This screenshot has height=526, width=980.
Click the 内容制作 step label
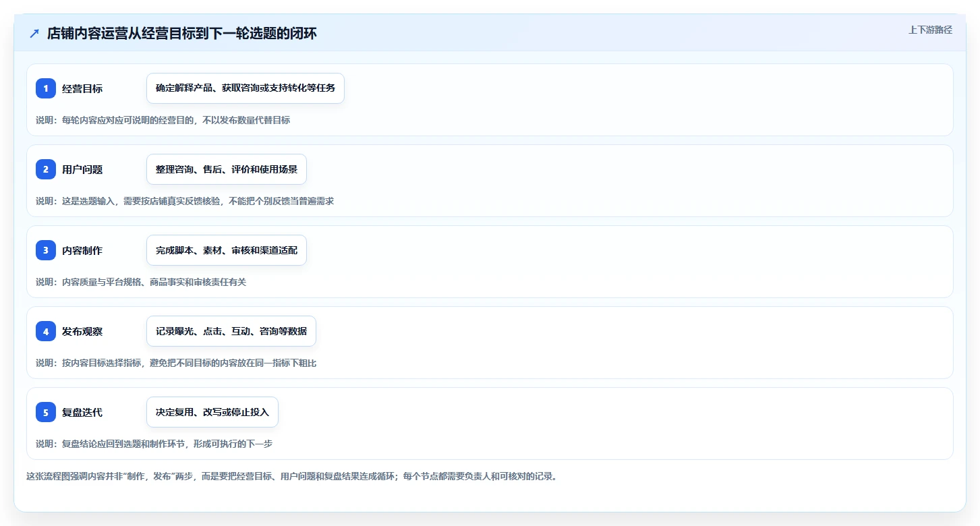pyautogui.click(x=82, y=250)
